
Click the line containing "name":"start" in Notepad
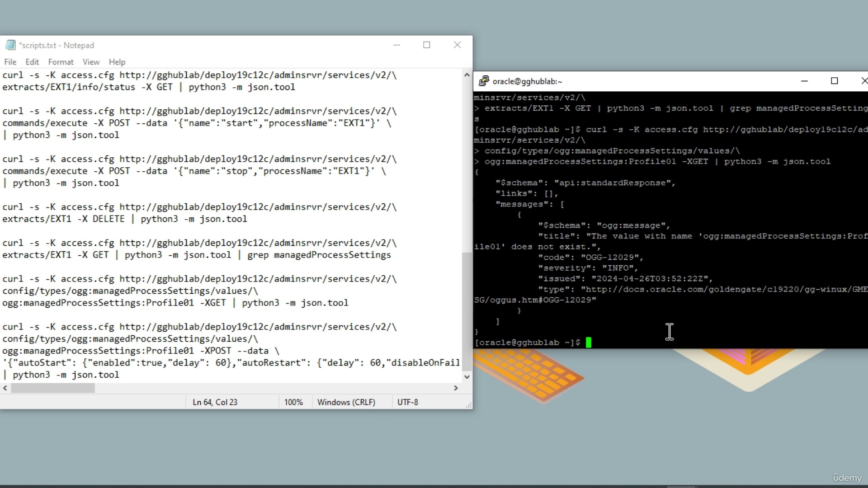pos(197,123)
